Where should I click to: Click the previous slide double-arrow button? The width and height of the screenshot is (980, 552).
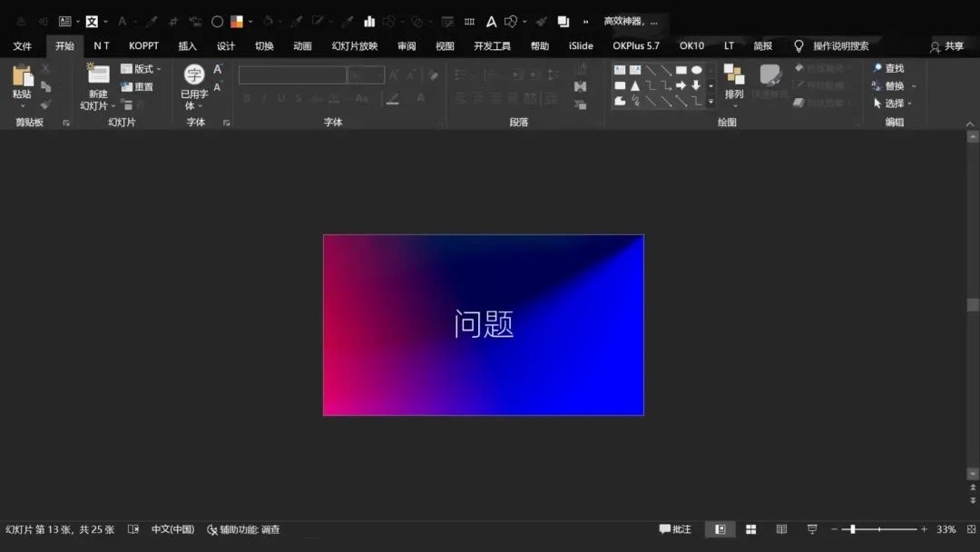(x=973, y=488)
